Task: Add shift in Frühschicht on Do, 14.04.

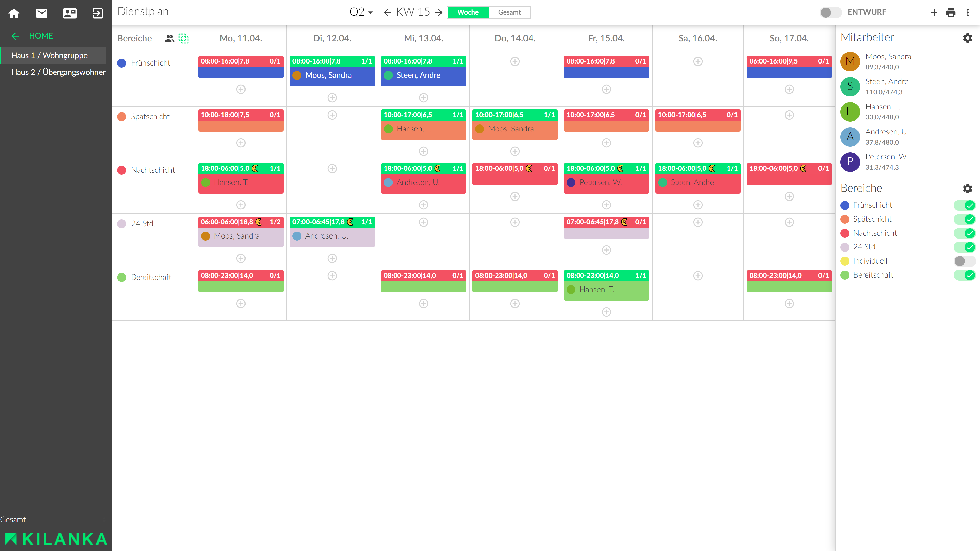Action: click(515, 61)
